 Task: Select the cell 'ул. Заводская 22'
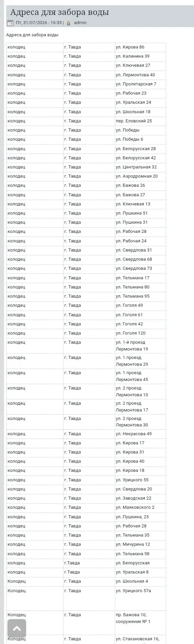[140, 498]
